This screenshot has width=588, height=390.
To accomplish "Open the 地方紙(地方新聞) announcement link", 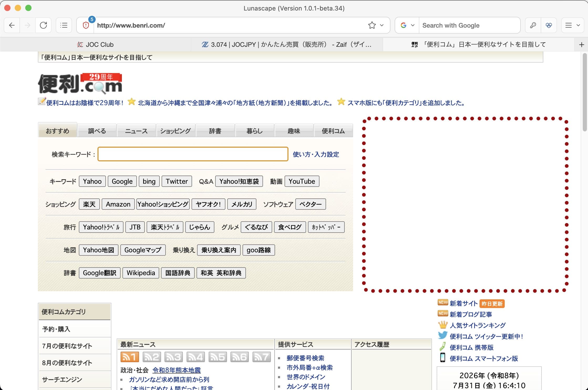I will point(235,103).
